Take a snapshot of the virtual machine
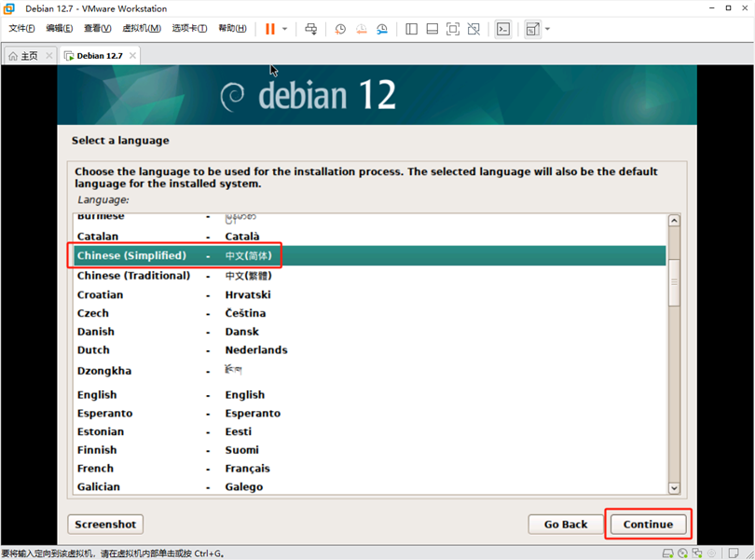755x560 pixels. [340, 29]
